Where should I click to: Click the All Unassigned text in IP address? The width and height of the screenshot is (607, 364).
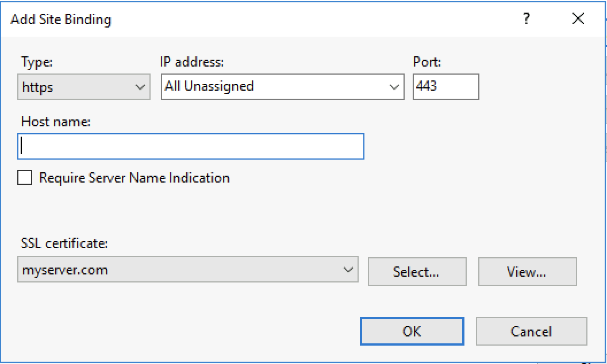coord(209,87)
